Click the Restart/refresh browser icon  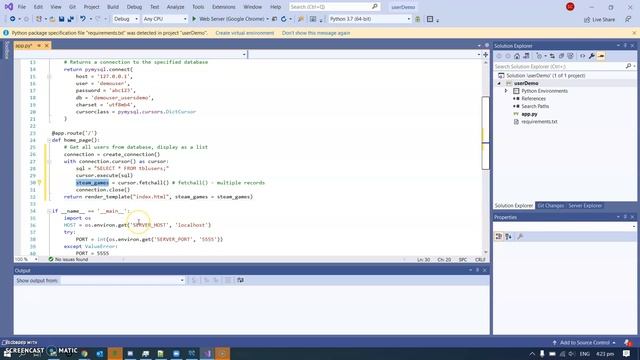pyautogui.click(x=284, y=19)
